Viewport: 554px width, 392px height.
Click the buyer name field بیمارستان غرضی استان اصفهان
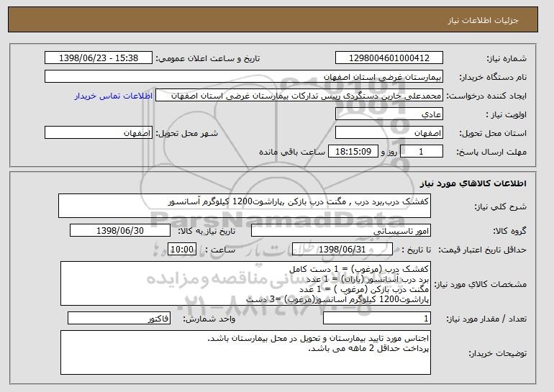[244, 77]
